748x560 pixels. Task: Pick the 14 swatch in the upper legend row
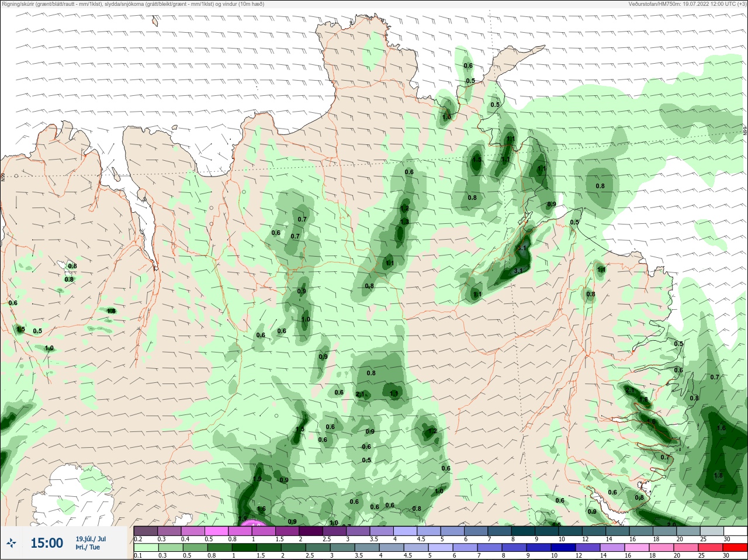(x=618, y=531)
